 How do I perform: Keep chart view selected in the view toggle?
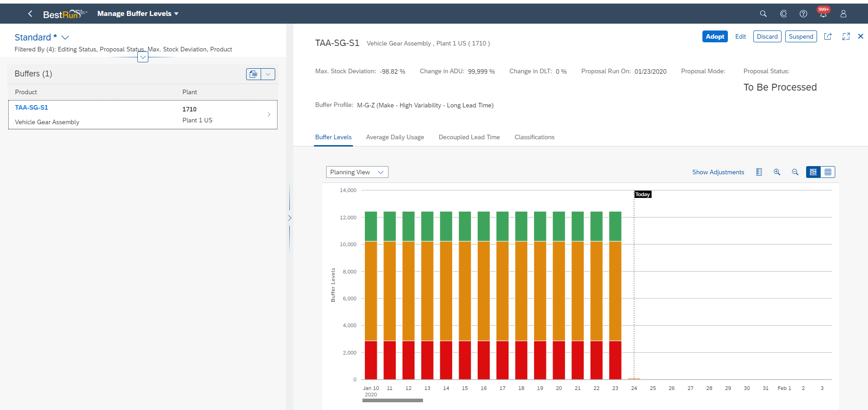coord(813,172)
